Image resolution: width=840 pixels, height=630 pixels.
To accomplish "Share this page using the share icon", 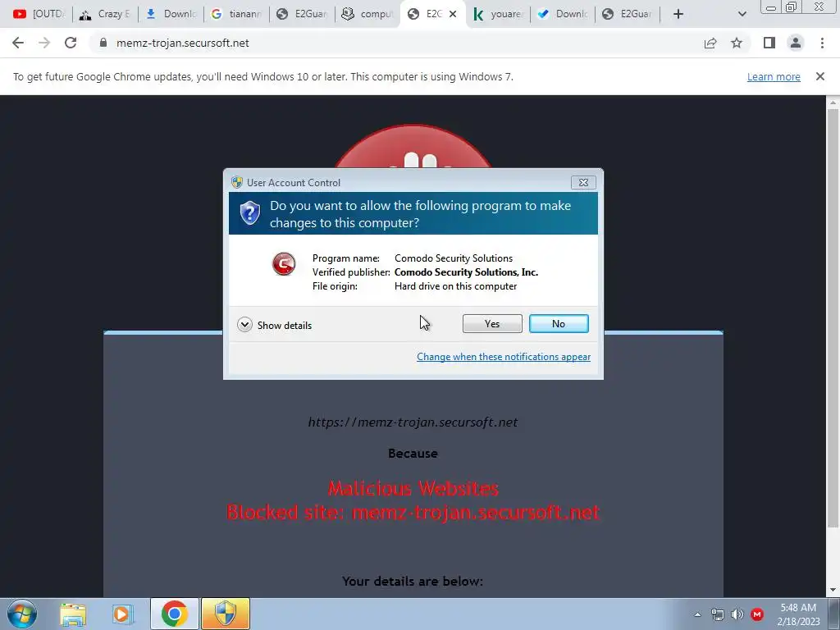I will [x=710, y=43].
